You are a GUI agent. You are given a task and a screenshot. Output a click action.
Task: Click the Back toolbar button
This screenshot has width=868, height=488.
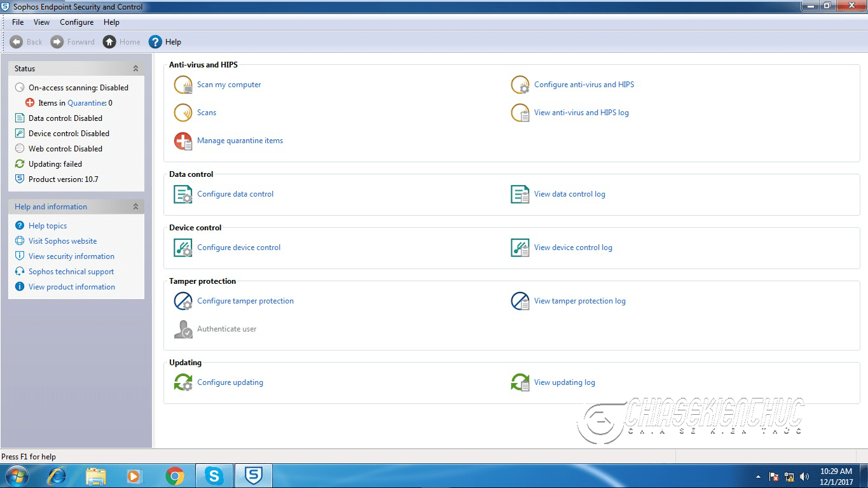[x=26, y=42]
